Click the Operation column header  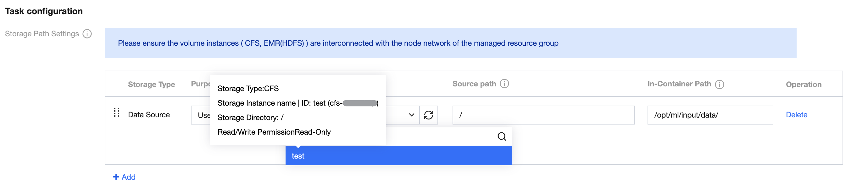click(803, 84)
